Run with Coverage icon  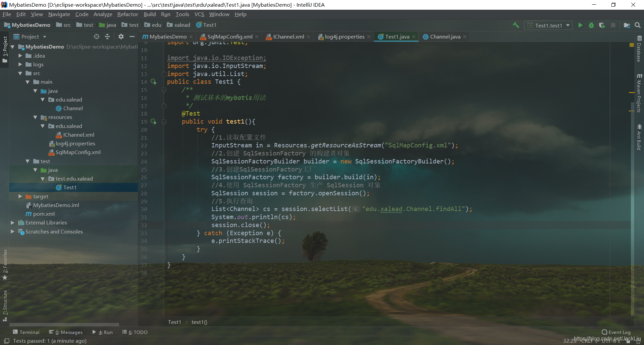point(602,25)
